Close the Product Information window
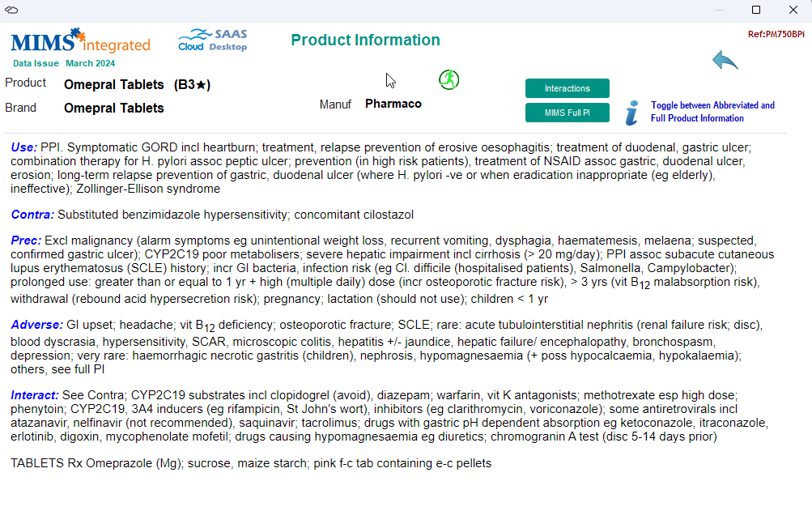The image size is (812, 528). coord(793,10)
